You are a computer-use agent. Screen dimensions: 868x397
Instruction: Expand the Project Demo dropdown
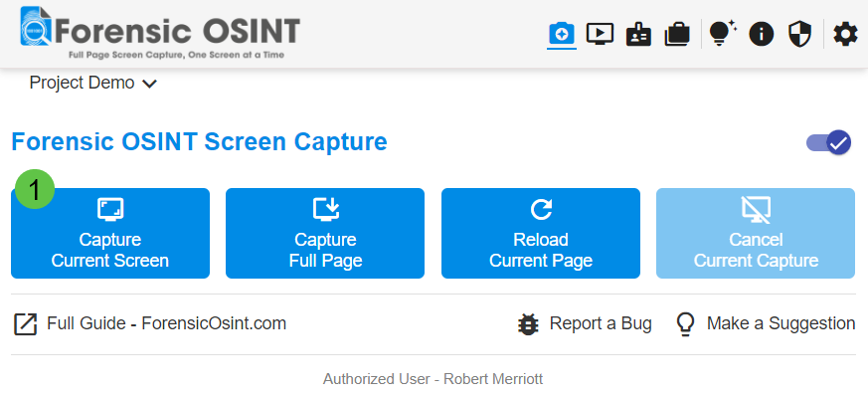point(93,83)
